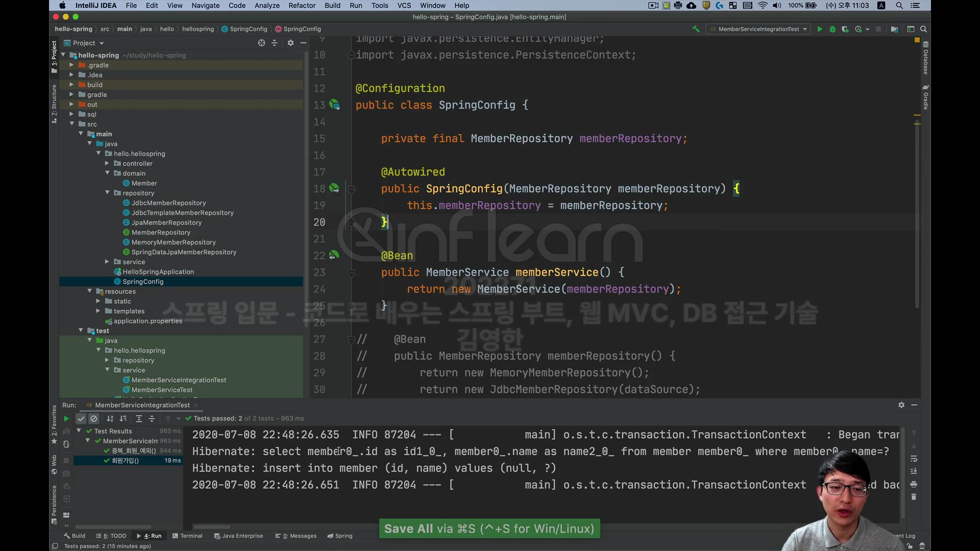Run with Coverage from the toolbar
This screenshot has height=551, width=980.
coord(845,29)
